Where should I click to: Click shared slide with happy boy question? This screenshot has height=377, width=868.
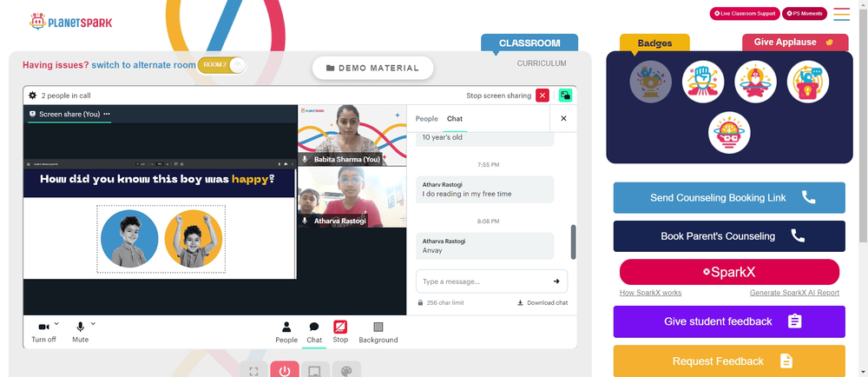[160, 219]
